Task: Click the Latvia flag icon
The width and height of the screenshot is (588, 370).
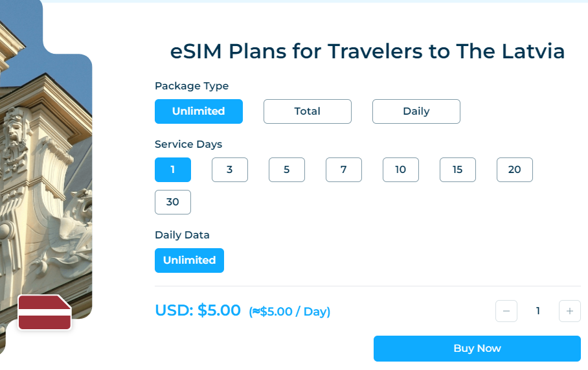Action: tap(44, 312)
